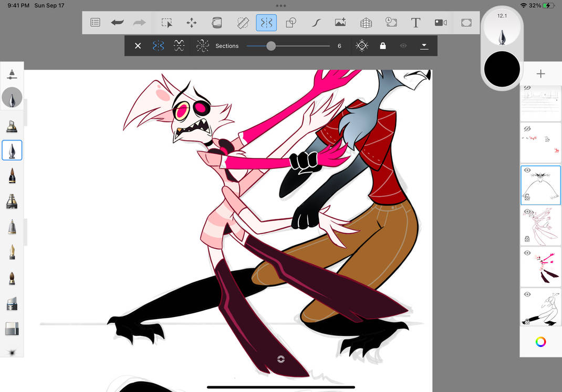This screenshot has width=562, height=392.
Task: Select the round paintbrush
Action: tap(12, 278)
